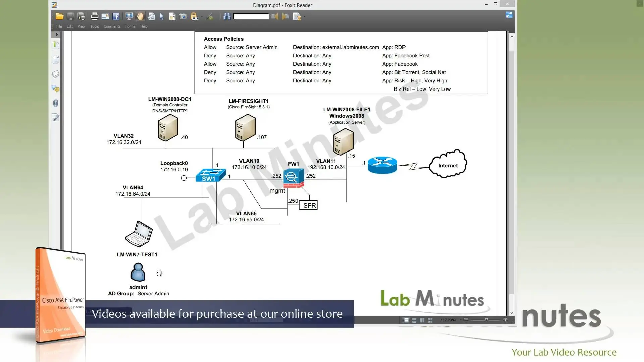The width and height of the screenshot is (644, 362).
Task: Click the "LM-FIRESIGHT1" server label
Action: click(x=249, y=101)
